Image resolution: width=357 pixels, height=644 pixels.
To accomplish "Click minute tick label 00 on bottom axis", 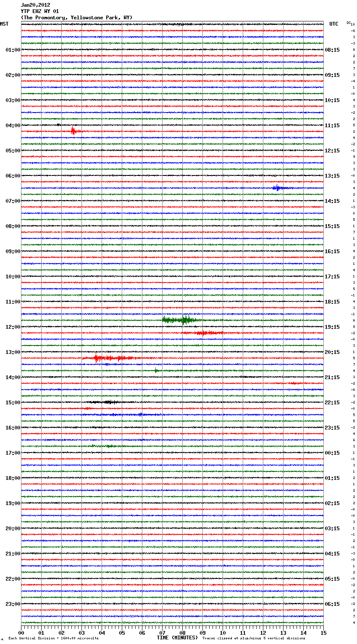I will pos(21,633).
